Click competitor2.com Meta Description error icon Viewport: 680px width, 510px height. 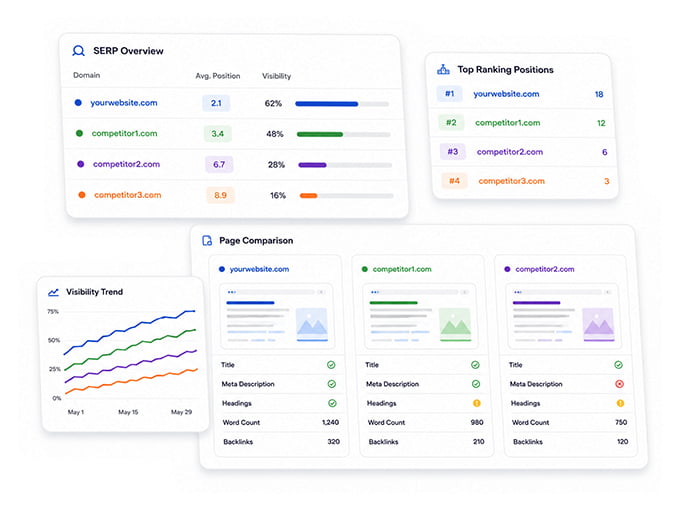[619, 384]
